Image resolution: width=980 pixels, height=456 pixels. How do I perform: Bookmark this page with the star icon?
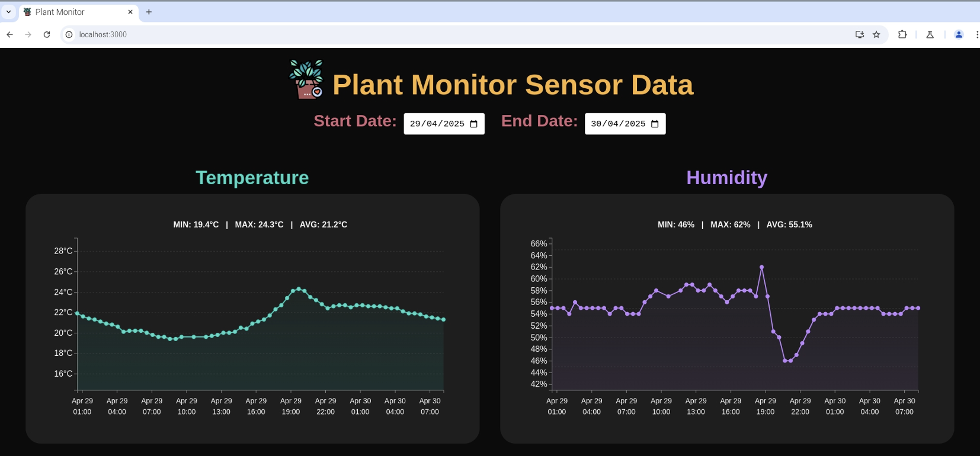tap(876, 35)
